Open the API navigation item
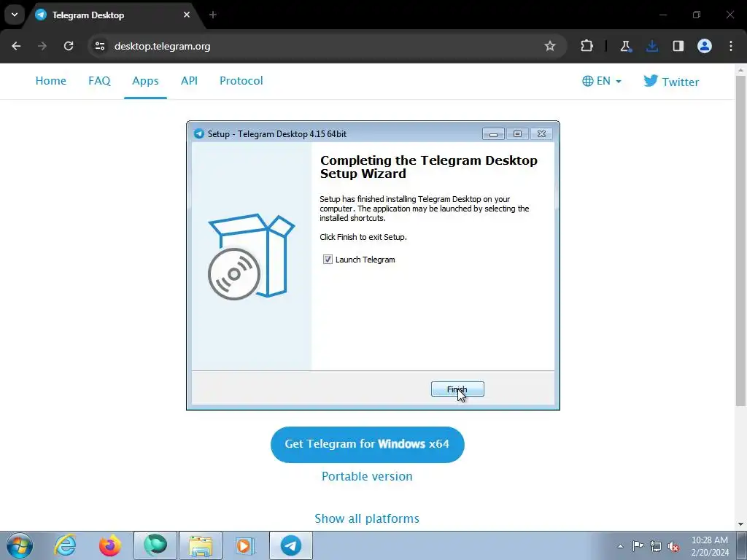The width and height of the screenshot is (747, 560). click(x=189, y=81)
